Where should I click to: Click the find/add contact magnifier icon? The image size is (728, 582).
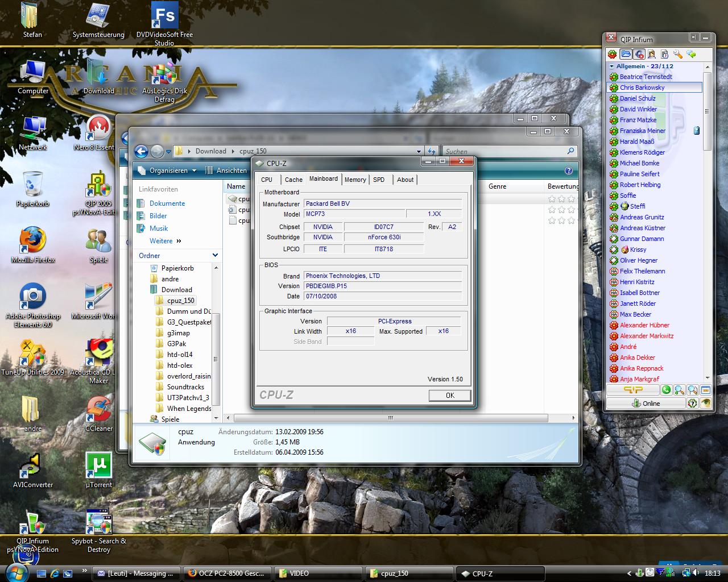679,390
